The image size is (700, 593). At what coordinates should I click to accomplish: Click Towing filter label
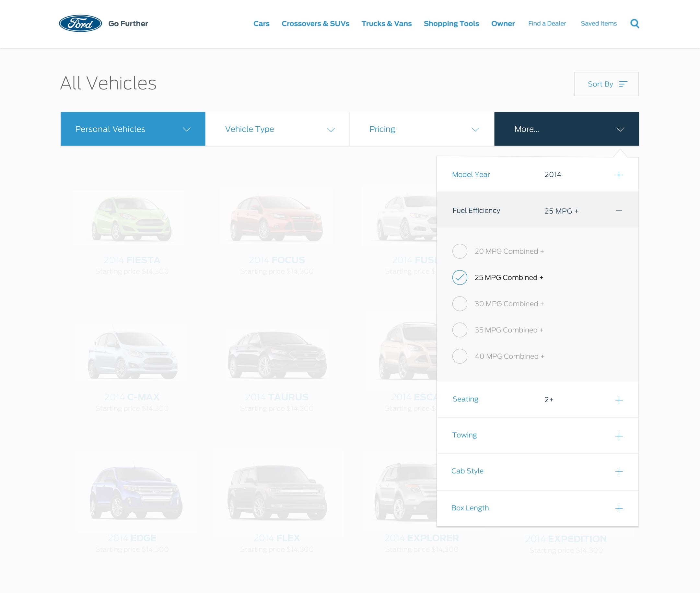pos(464,435)
